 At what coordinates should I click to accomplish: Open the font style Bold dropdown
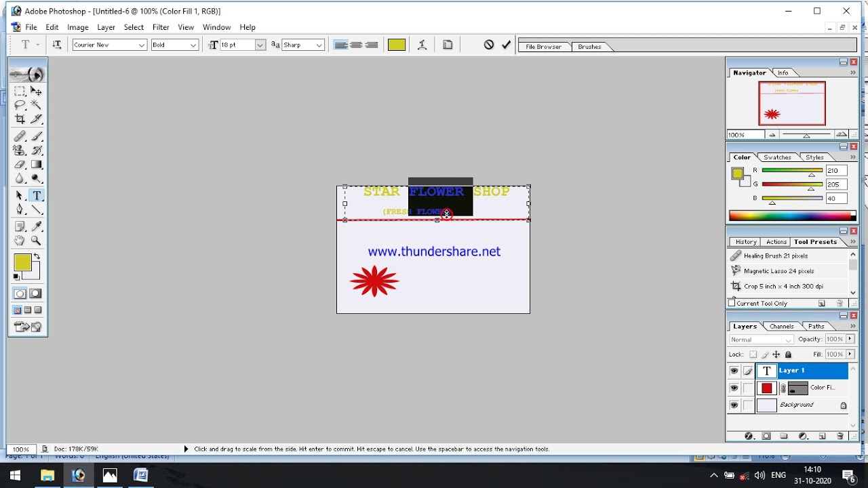click(x=193, y=45)
